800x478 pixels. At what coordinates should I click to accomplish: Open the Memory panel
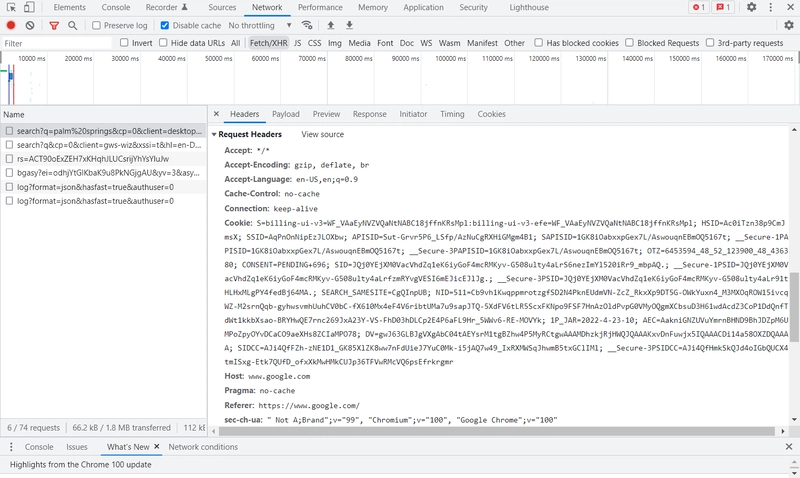372,7
